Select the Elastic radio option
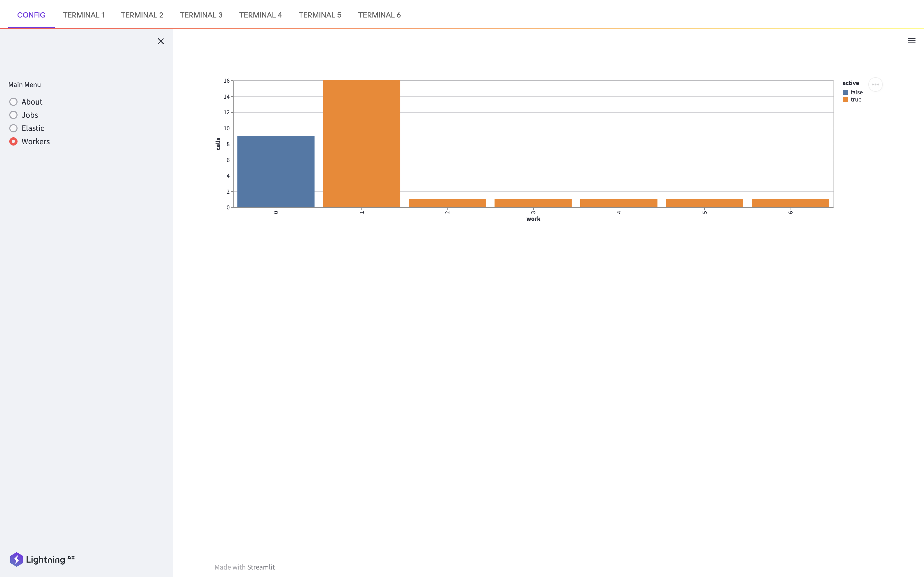This screenshot has height=577, width=924. point(13,128)
